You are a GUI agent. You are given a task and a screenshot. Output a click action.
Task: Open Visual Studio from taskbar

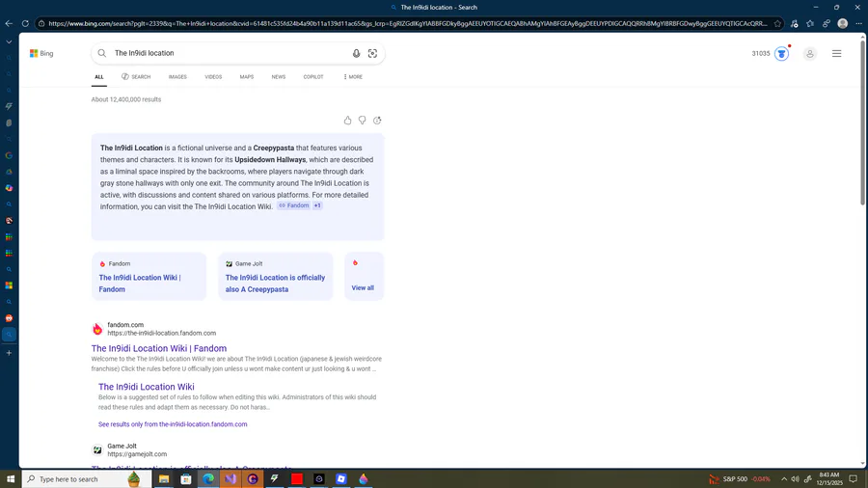231,478
